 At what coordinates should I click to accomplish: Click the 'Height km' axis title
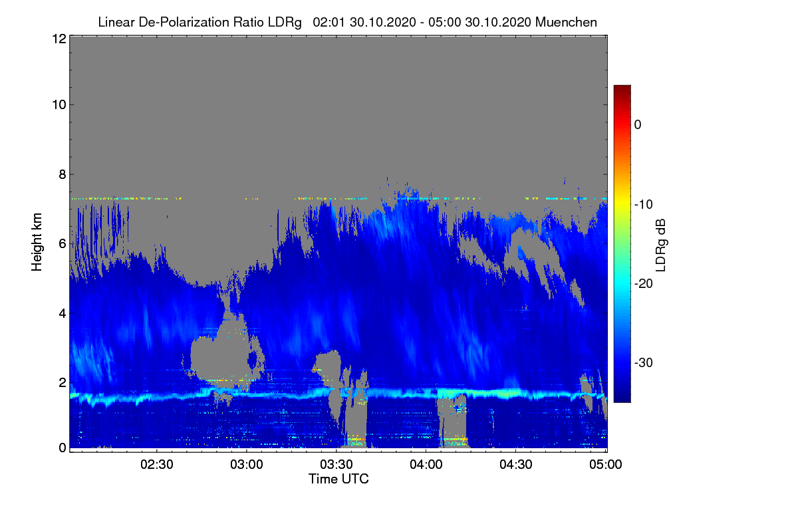pos(37,243)
